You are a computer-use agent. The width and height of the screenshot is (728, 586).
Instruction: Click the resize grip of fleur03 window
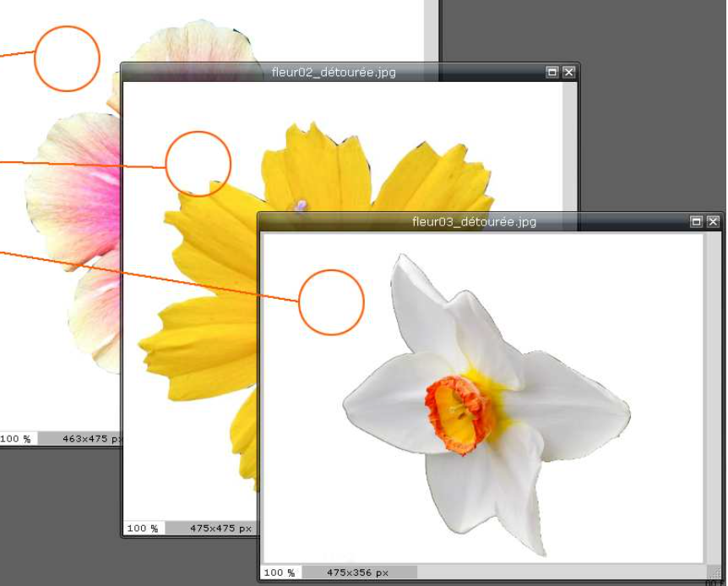click(714, 572)
